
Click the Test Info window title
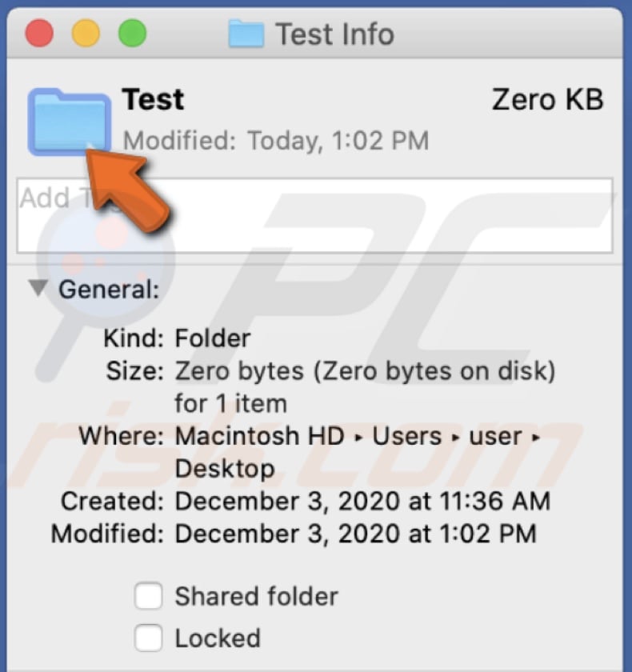(x=334, y=34)
